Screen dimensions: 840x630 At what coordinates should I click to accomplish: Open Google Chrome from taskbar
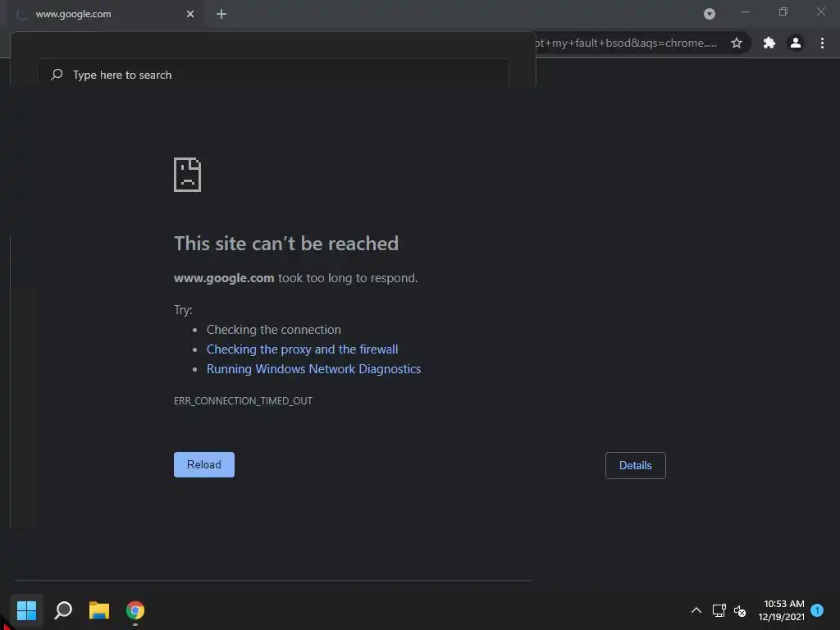tap(135, 610)
